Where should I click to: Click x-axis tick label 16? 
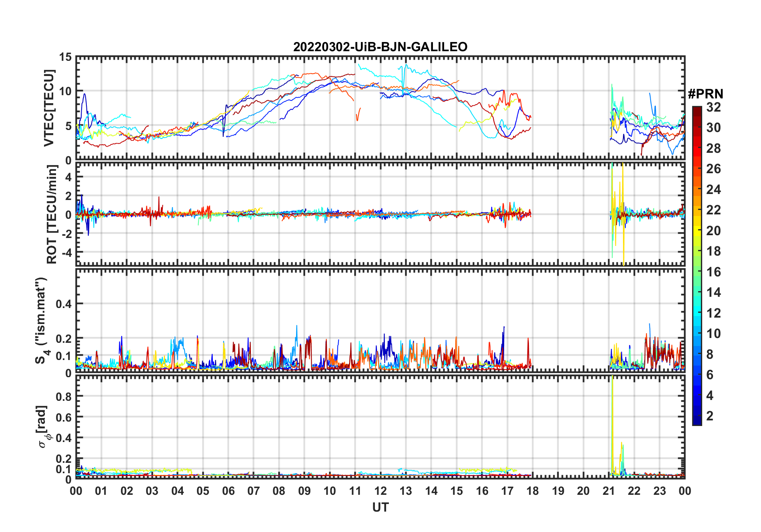[482, 491]
